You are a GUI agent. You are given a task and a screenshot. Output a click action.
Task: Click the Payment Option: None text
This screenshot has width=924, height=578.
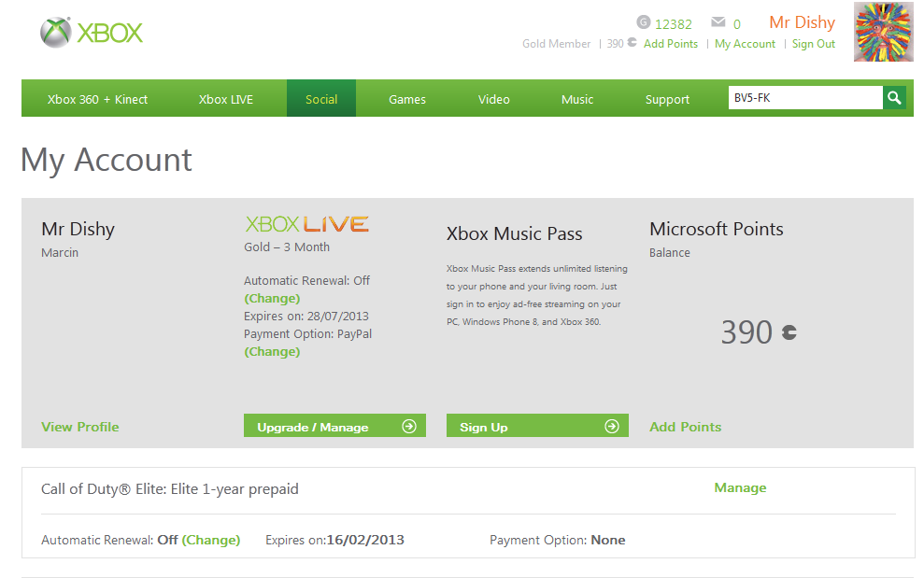tap(558, 540)
